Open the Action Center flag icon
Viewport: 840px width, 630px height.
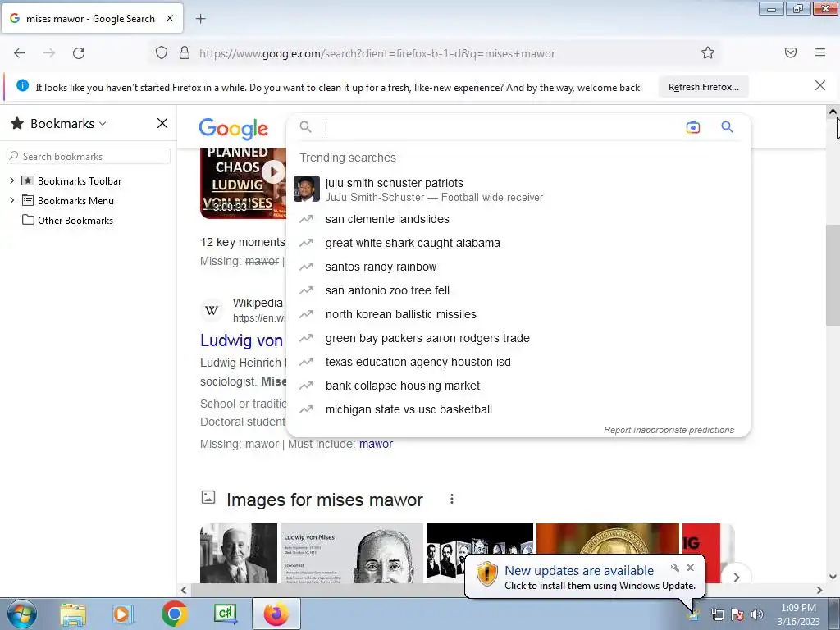coord(737,614)
